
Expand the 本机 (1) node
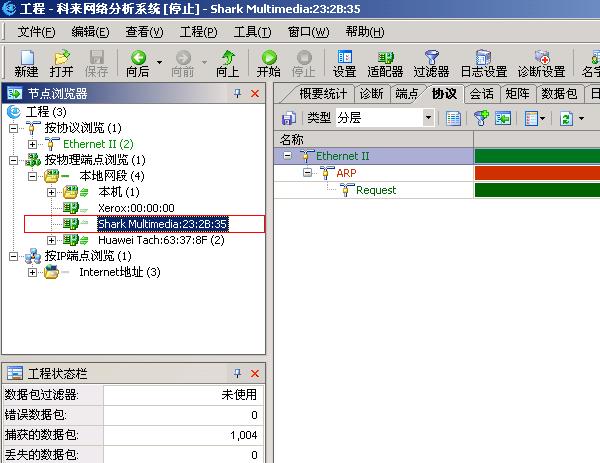(x=51, y=192)
